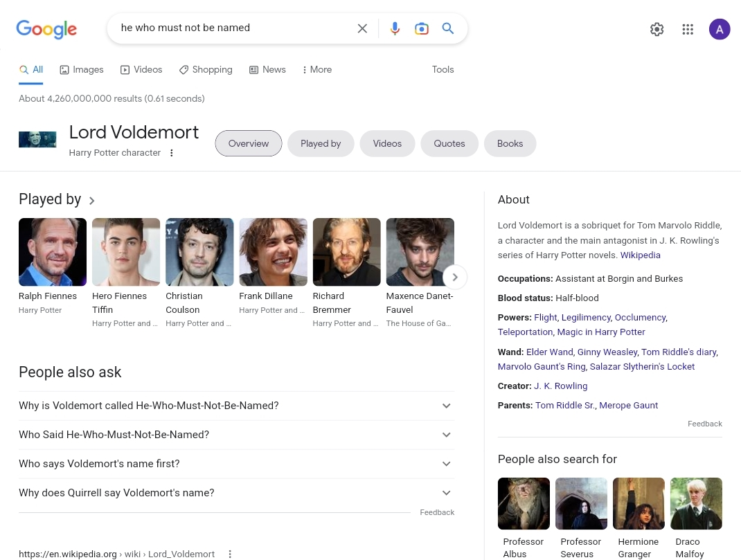
Task: Open the Legilimency link
Action: click(x=586, y=317)
